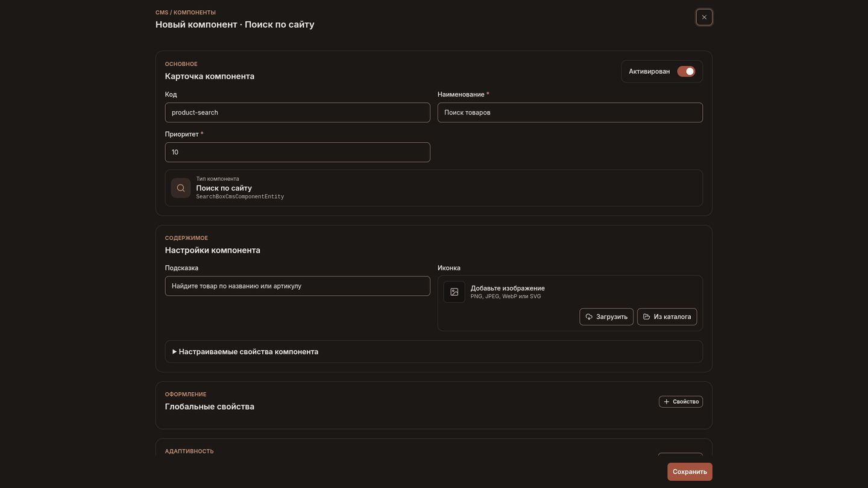Click the Подсказка hint input field

point(298,286)
